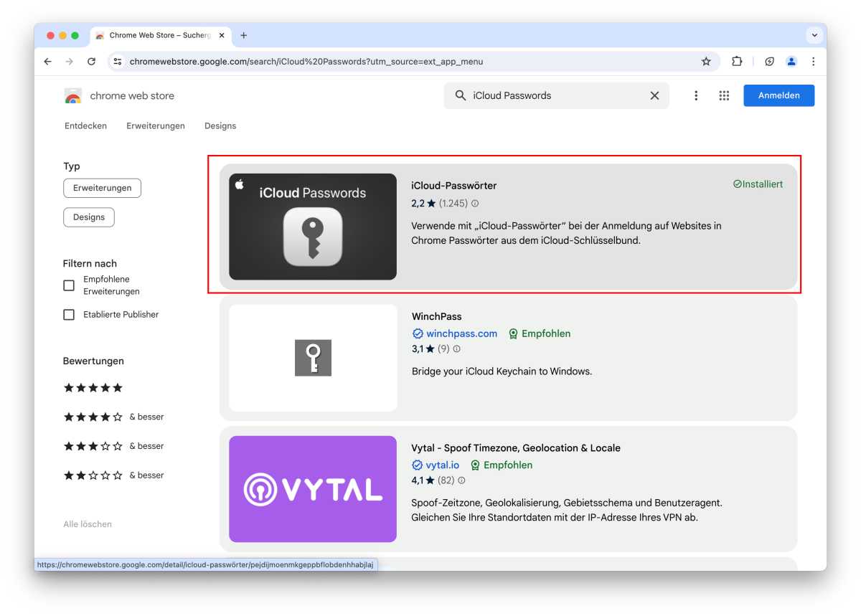Click the iCloud-Passwörter rating count (1.245)

coord(453,204)
